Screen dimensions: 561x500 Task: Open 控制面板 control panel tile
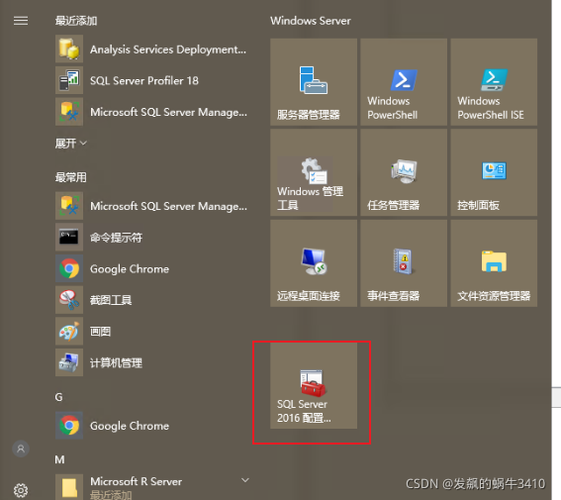pyautogui.click(x=494, y=173)
